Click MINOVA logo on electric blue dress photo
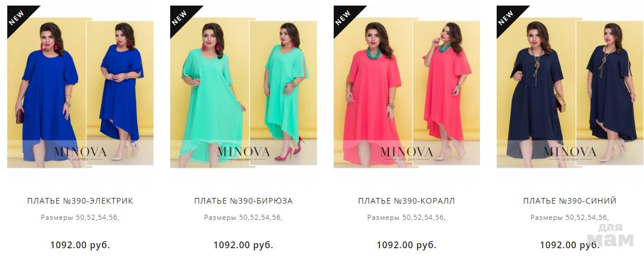Viewport: 644px width, 256px height. click(80, 153)
